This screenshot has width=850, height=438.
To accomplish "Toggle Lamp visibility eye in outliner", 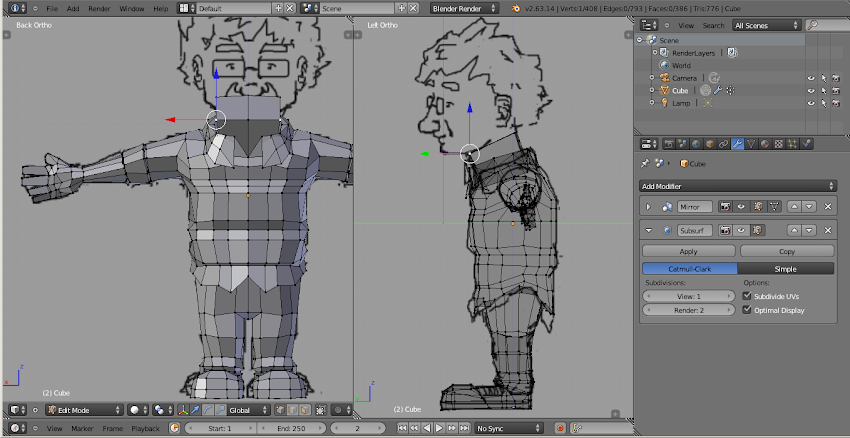I will tap(811, 103).
